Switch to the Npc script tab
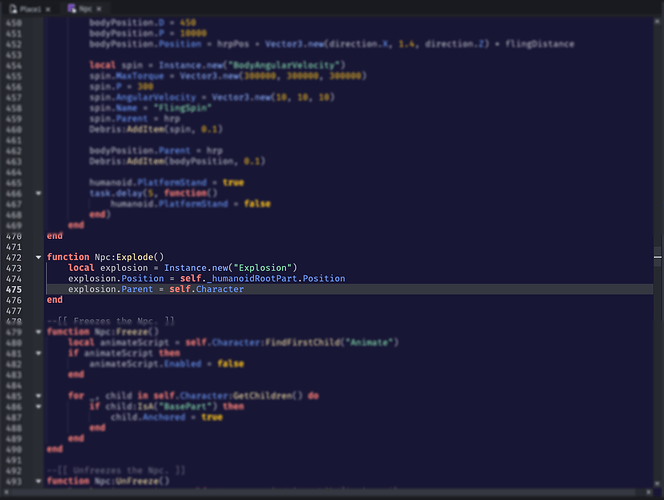Image resolution: width=664 pixels, height=500 pixels. [x=85, y=8]
